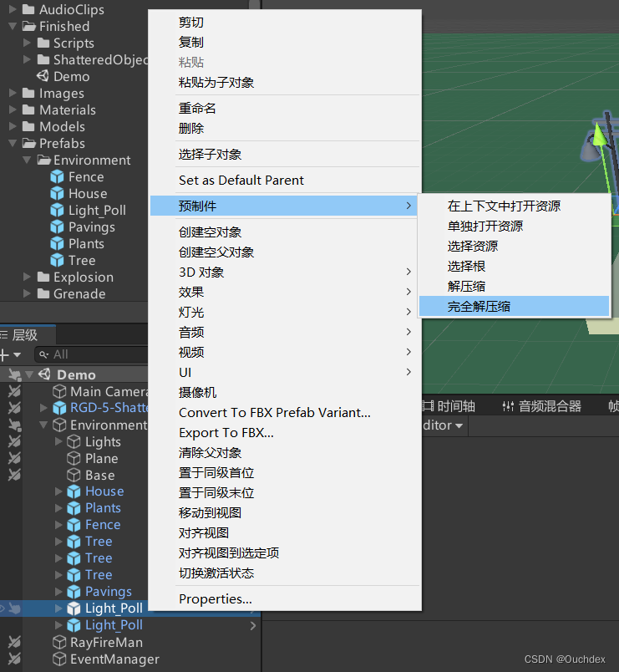Expand the Grenade folder
The height and width of the screenshot is (672, 619).
pyautogui.click(x=27, y=293)
